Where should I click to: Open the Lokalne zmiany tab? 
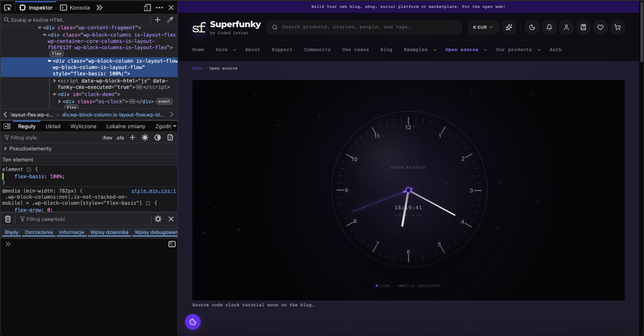click(126, 126)
